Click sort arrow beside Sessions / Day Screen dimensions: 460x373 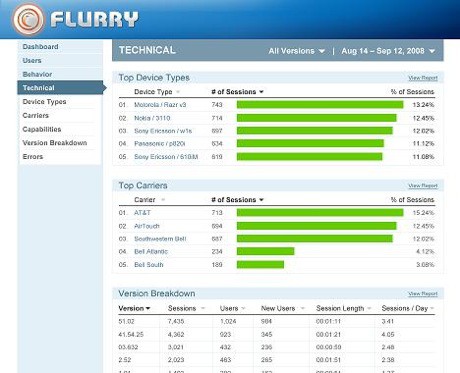[432, 308]
